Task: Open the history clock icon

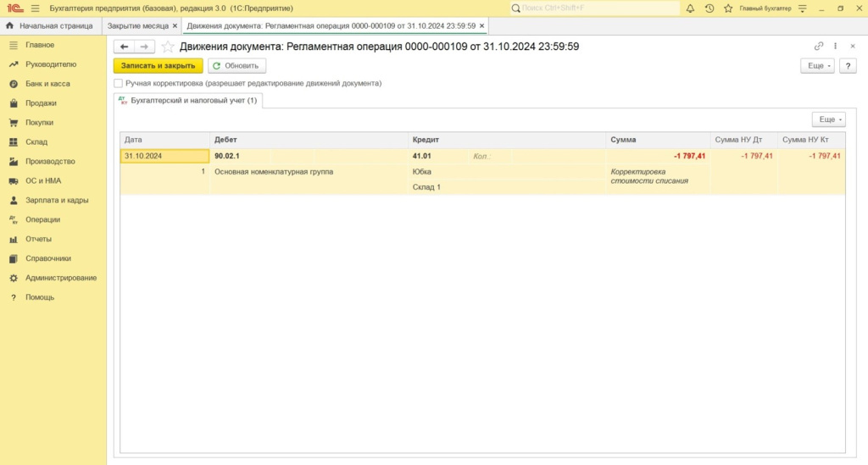Action: [x=709, y=8]
